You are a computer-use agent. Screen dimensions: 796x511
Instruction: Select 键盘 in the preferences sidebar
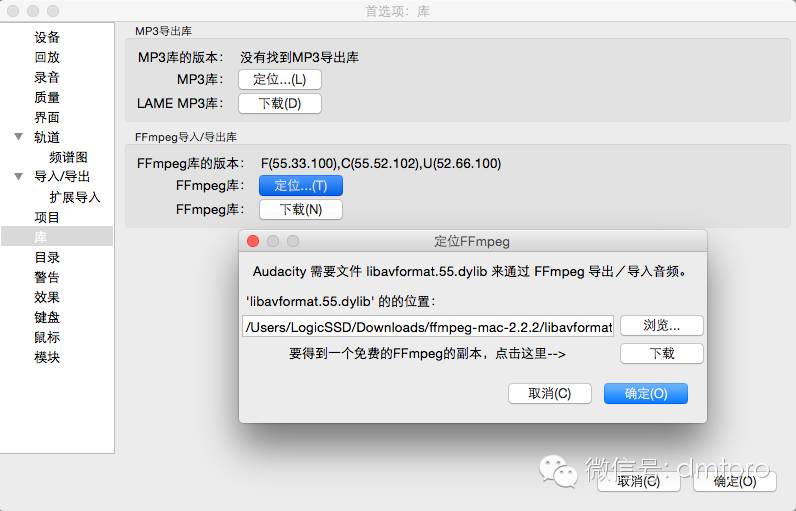pos(47,317)
